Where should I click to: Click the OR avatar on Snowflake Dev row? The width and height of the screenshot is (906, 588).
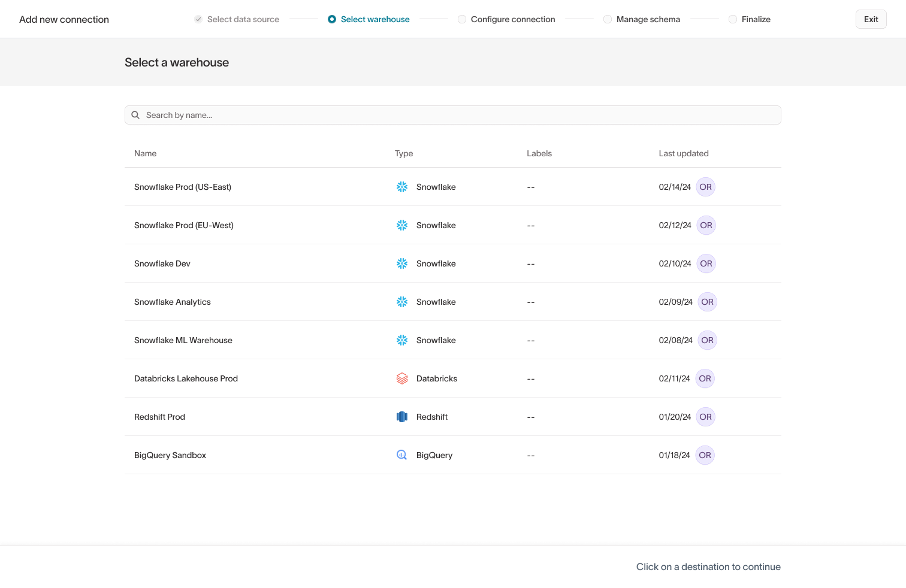click(x=706, y=263)
